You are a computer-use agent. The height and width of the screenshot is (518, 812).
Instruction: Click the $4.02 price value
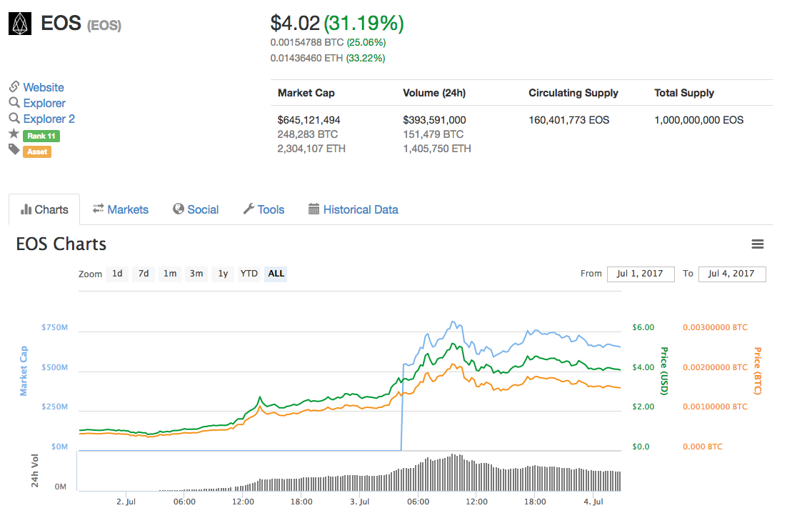click(295, 24)
